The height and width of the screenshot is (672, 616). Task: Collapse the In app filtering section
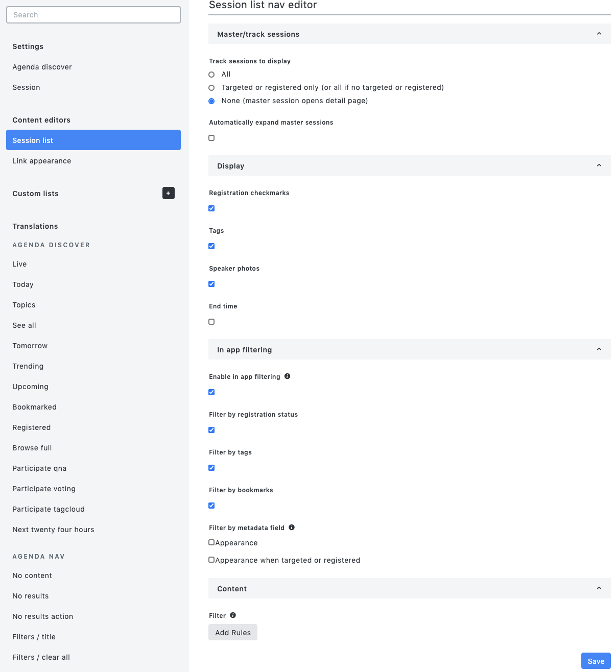coord(599,349)
